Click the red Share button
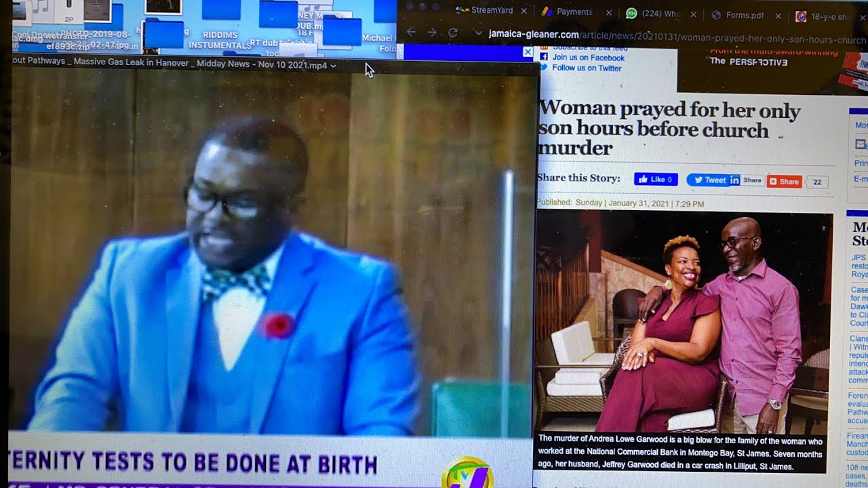 785,182
